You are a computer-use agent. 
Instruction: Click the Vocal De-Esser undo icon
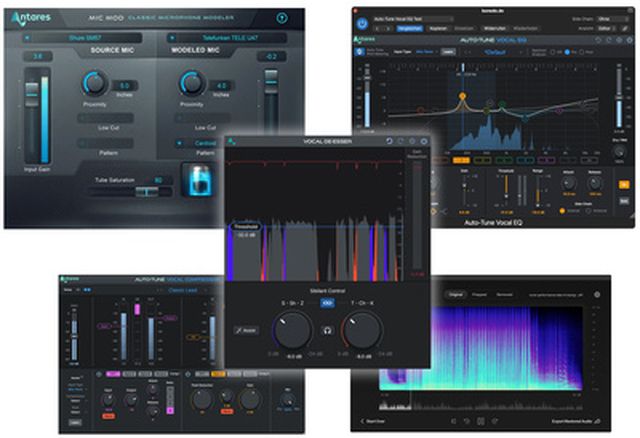[389, 141]
